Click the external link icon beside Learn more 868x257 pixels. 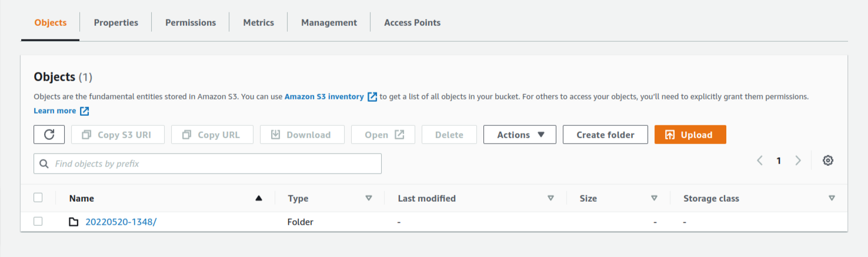85,111
